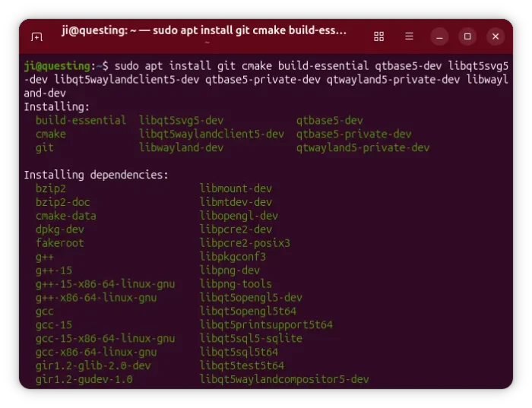Click qtwayland5-private-dev in the Installing list
532x408 pixels.
point(363,147)
